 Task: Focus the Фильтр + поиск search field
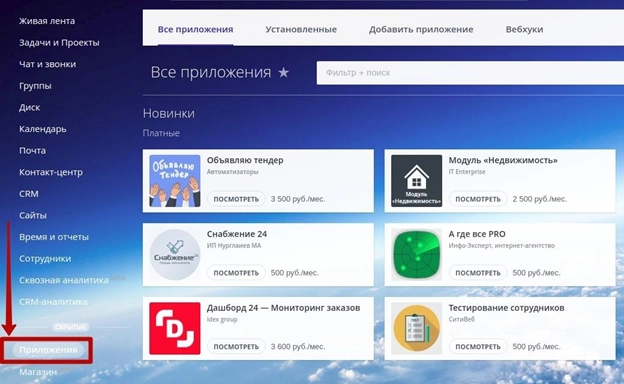470,73
